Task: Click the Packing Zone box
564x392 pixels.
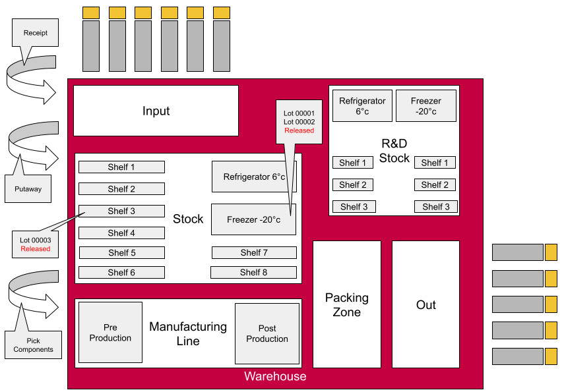Action: pos(346,305)
